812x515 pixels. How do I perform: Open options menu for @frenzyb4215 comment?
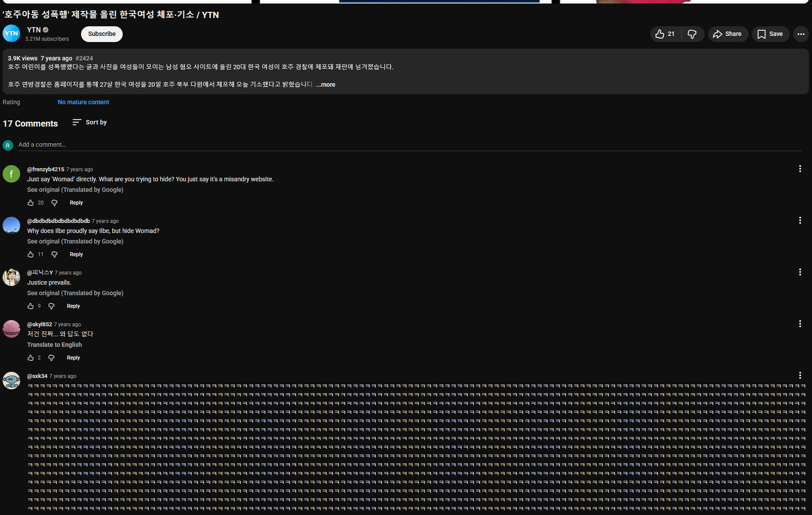(800, 169)
